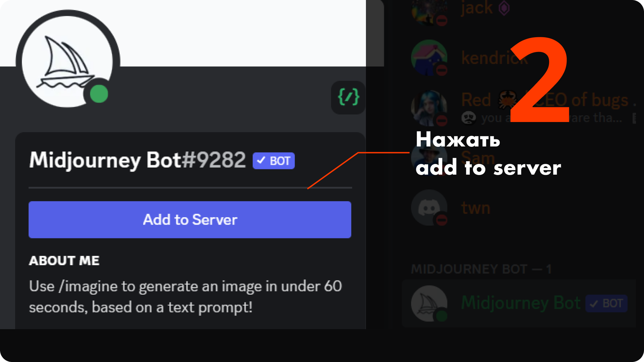The image size is (644, 362).
Task: Open jack's avatar in the member list
Action: coord(429,12)
